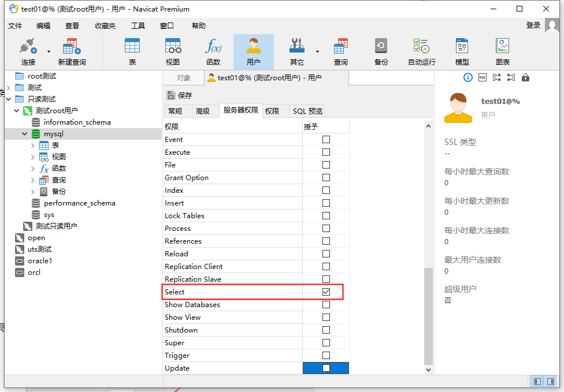Click the login avatar icon
This screenshot has width=564, height=392.
(552, 25)
